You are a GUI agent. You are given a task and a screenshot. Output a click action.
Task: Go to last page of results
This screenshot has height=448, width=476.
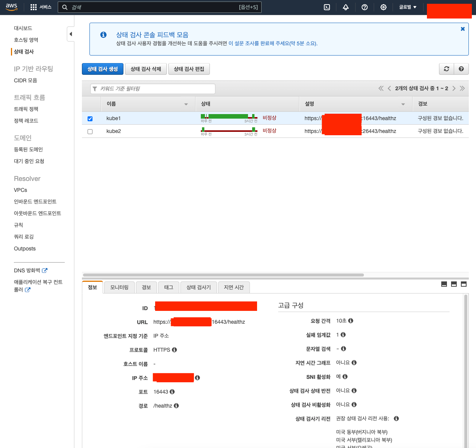462,88
